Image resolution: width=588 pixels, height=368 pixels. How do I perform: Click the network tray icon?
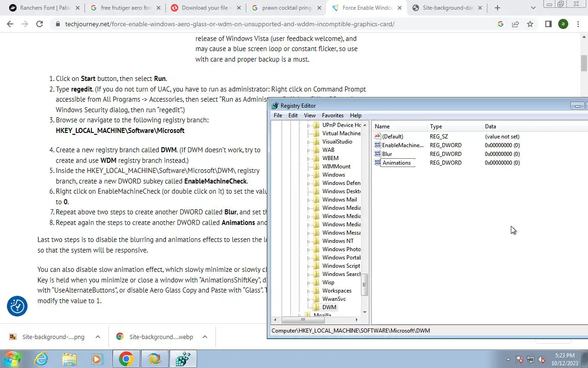tap(531, 360)
